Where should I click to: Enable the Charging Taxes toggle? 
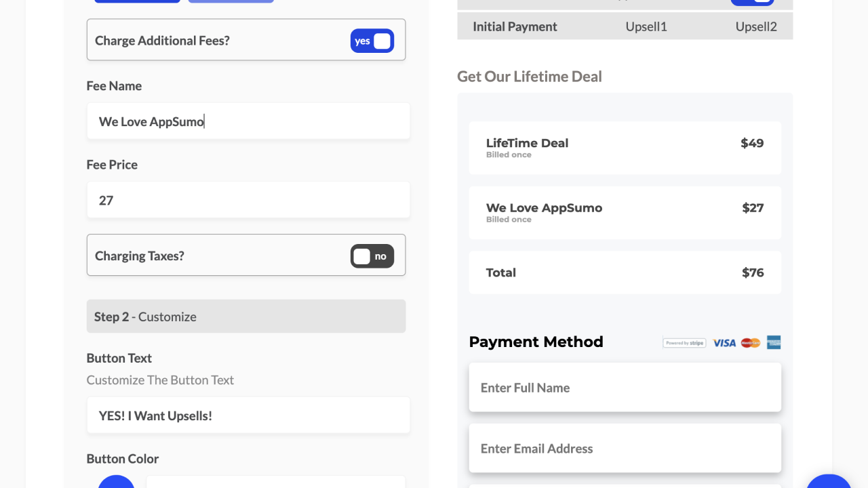[372, 256]
